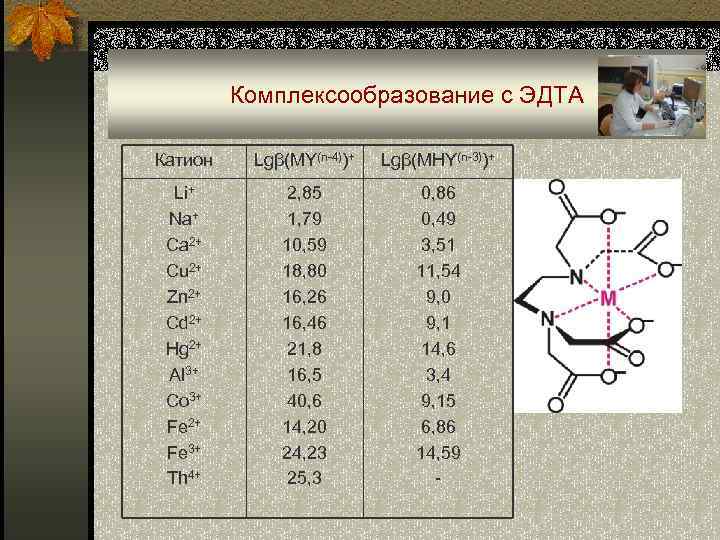Screen dimensions: 720x540
Task: Click the value 18,80
Action: pyautogui.click(x=304, y=271)
